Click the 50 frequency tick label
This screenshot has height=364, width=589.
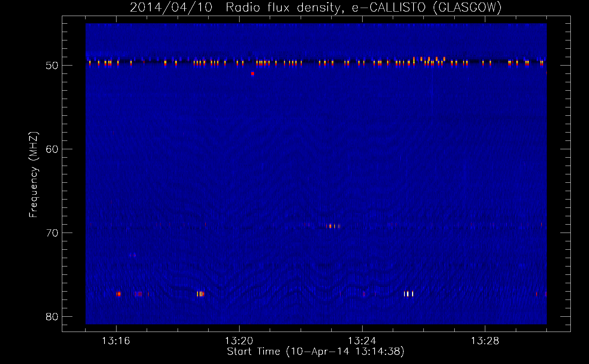pos(52,66)
